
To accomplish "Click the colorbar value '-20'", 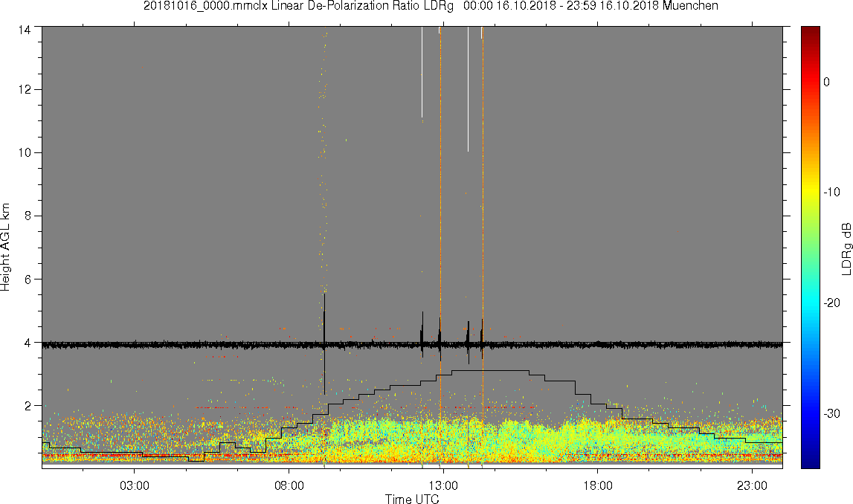I will tap(831, 303).
